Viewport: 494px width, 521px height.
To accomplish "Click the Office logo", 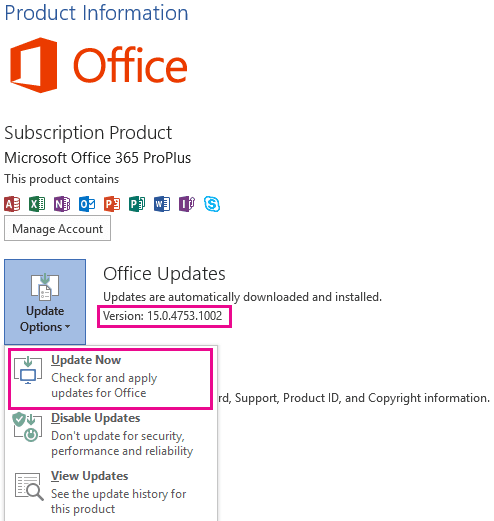I will (x=99, y=65).
